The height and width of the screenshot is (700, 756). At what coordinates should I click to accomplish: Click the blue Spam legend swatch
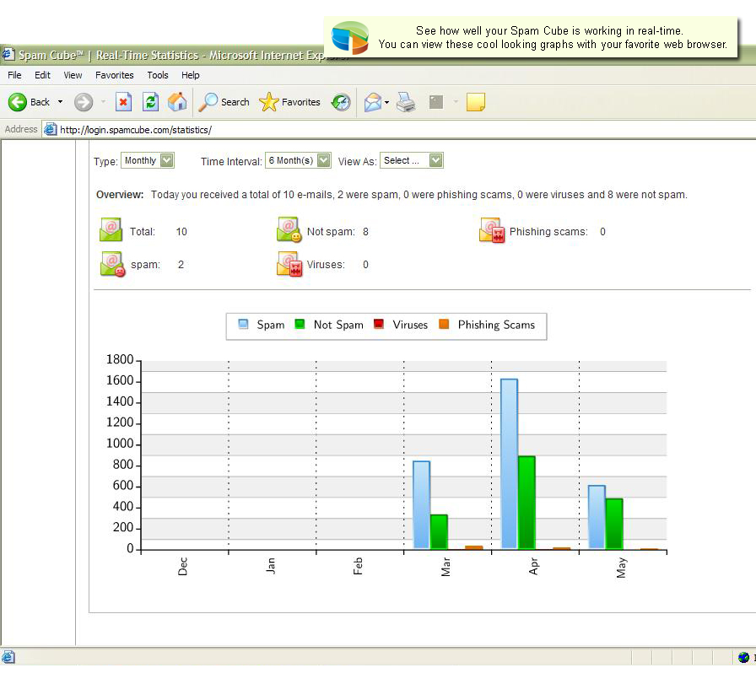[244, 324]
